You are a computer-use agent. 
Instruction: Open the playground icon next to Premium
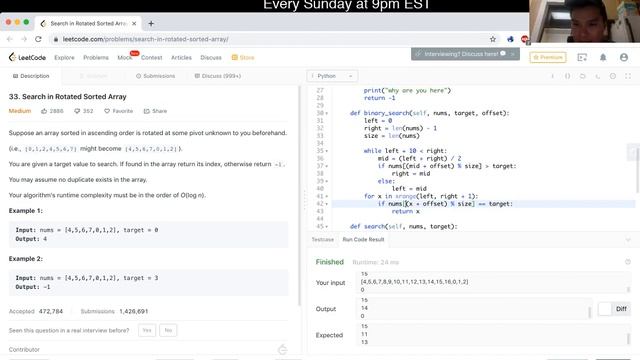tap(582, 58)
